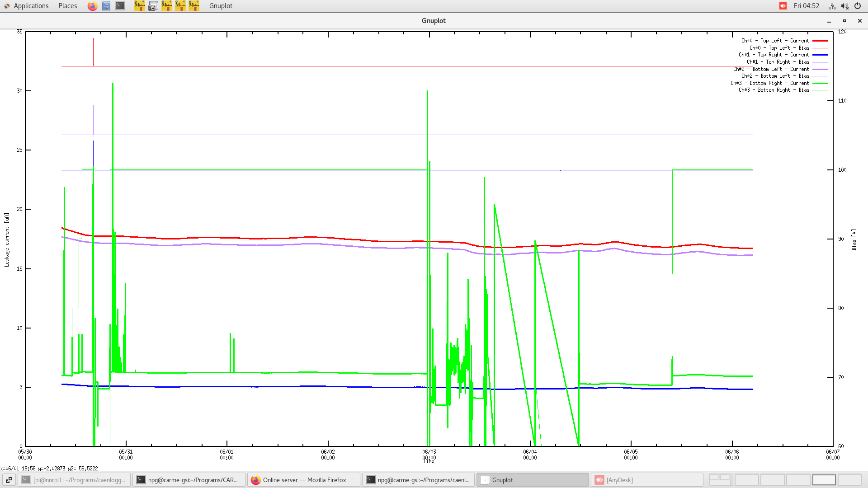Open the Gnuplot taskbar icon

coord(533,479)
